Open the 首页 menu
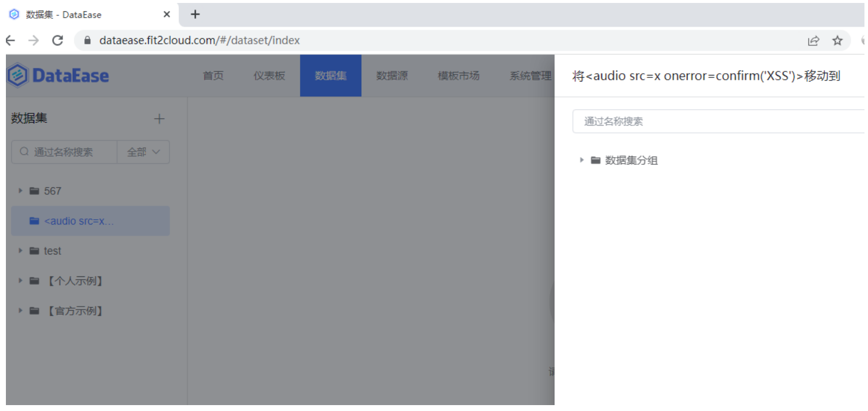This screenshot has width=868, height=411. coord(213,76)
